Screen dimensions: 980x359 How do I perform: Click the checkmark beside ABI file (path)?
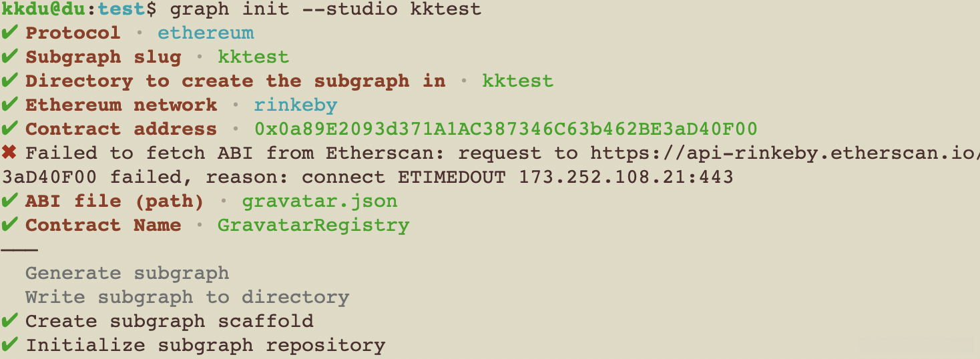[x=9, y=201]
